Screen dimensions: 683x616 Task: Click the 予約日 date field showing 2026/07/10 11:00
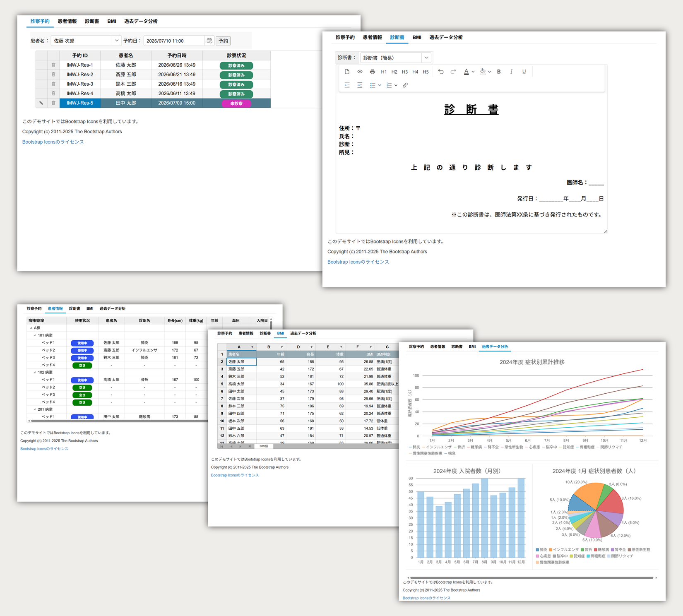(175, 41)
